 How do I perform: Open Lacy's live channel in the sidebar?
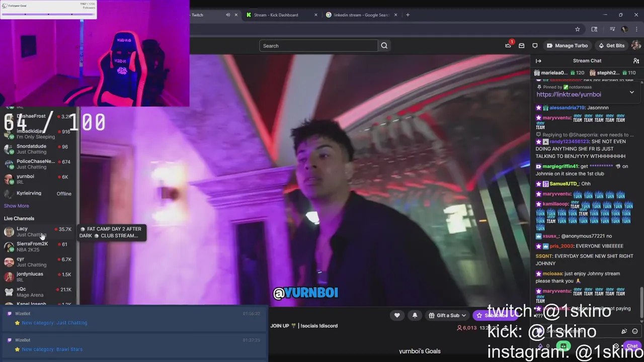[38, 232]
